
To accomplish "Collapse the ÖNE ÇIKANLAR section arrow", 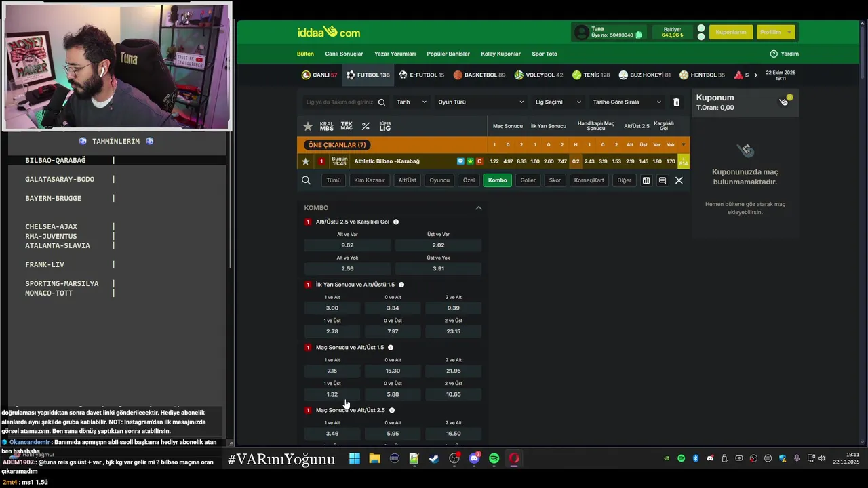I will 684,144.
